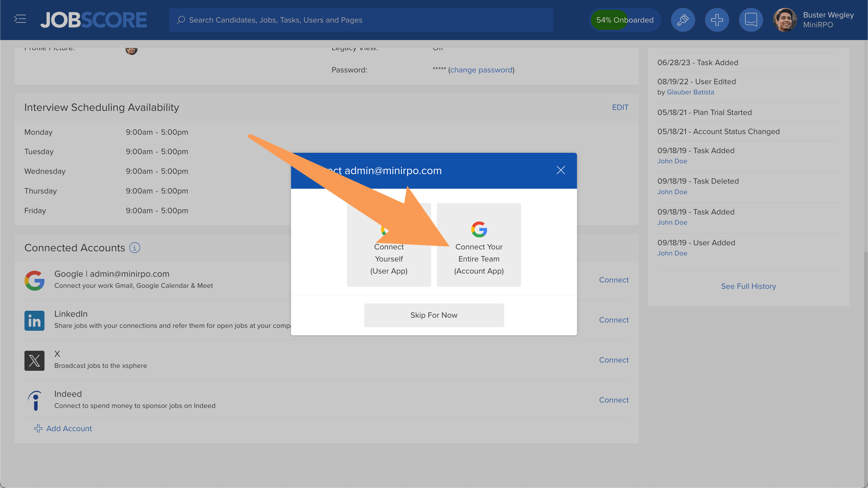Click the 05/18/21 - Account Status Changed entry
The height and width of the screenshot is (488, 868).
tap(718, 132)
